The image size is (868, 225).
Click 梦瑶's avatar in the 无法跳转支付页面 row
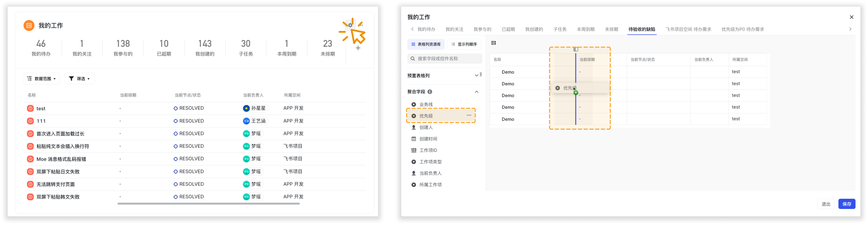tap(246, 184)
